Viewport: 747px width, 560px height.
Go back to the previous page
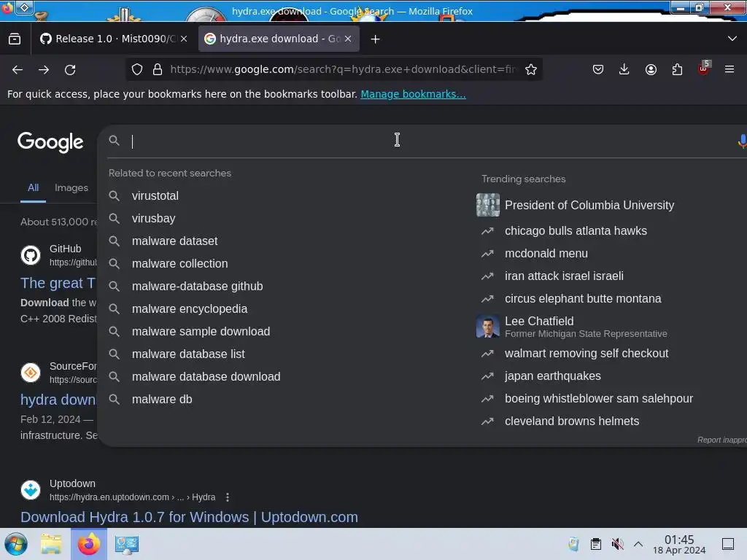tap(18, 69)
